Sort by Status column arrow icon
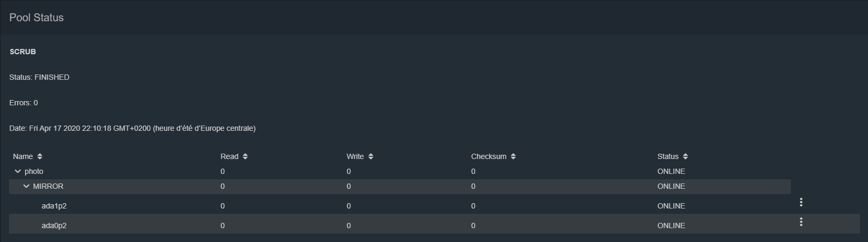Viewport: 868px width, 242px height. point(685,156)
